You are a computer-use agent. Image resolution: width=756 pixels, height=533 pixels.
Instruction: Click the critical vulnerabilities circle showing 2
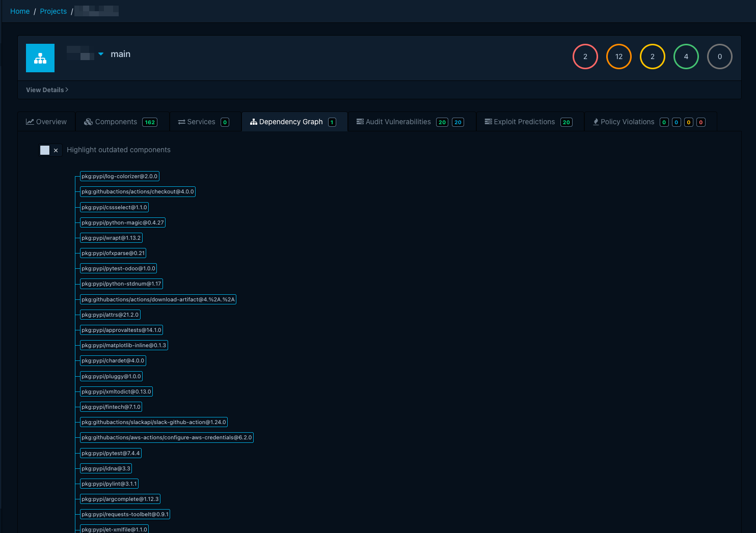point(585,57)
